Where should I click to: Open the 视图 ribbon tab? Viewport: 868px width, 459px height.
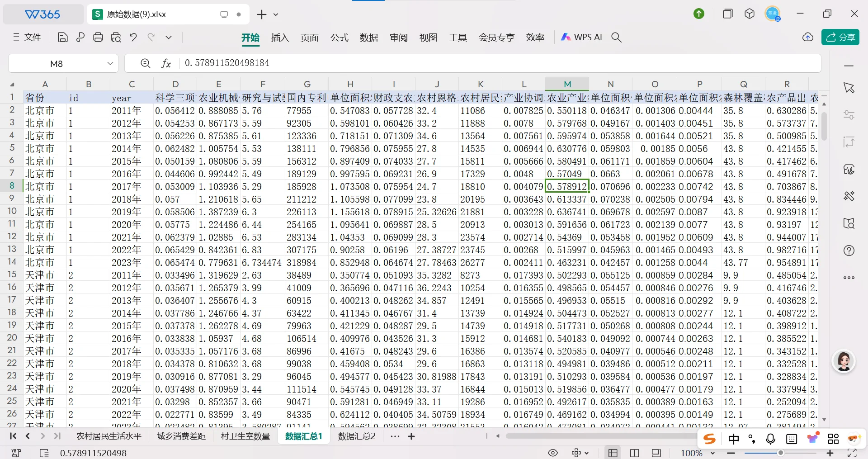pos(429,38)
